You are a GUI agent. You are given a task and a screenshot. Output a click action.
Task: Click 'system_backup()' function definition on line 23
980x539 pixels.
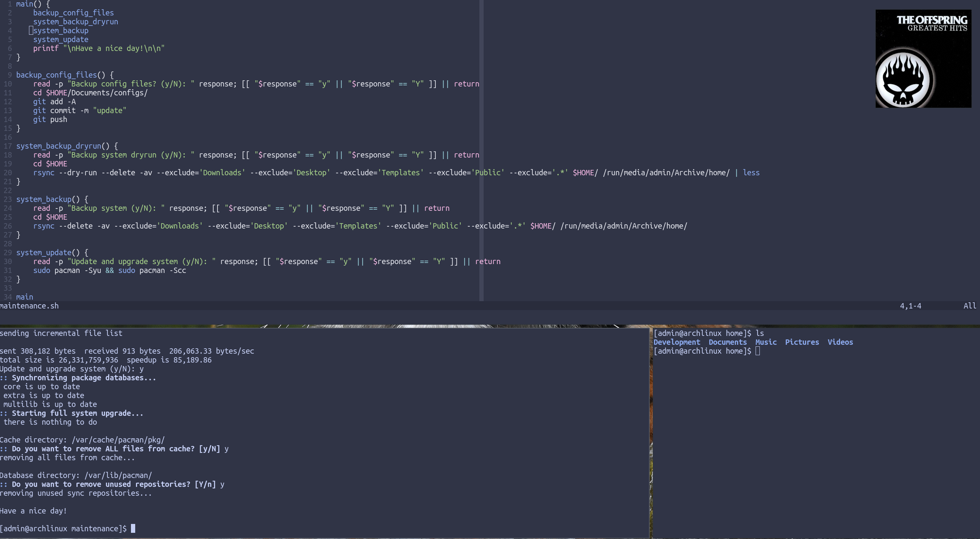(52, 199)
